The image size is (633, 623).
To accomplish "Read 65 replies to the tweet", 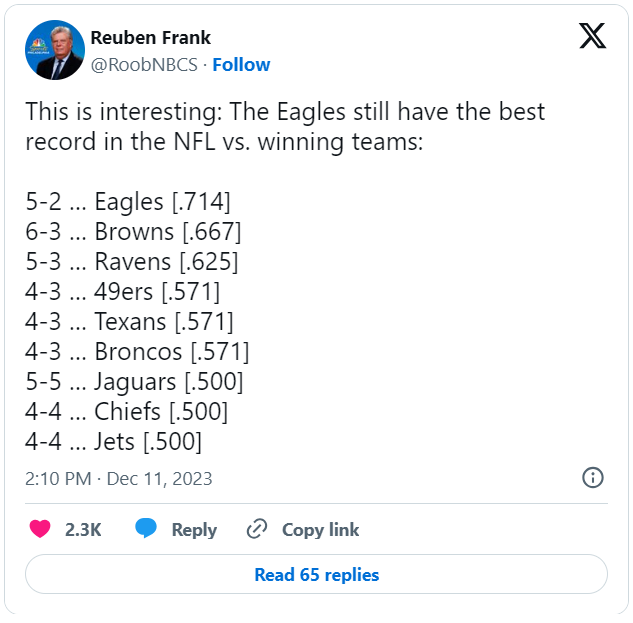I will pyautogui.click(x=316, y=575).
